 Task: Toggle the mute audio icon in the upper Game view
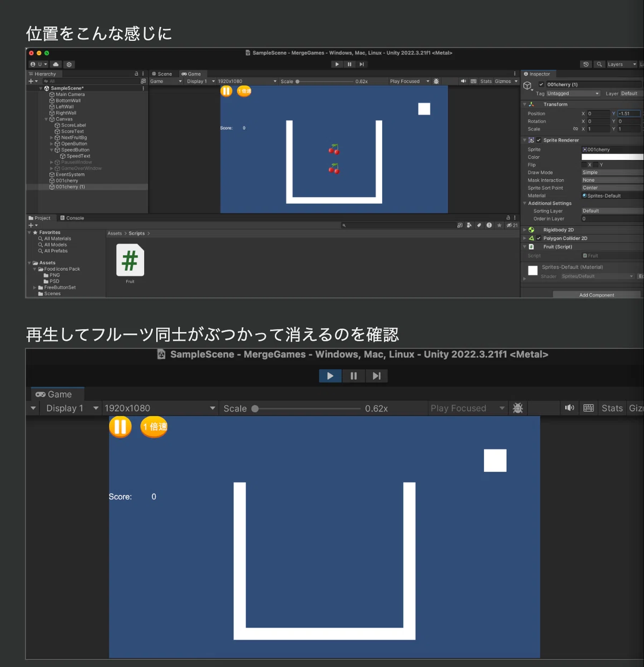click(x=463, y=82)
